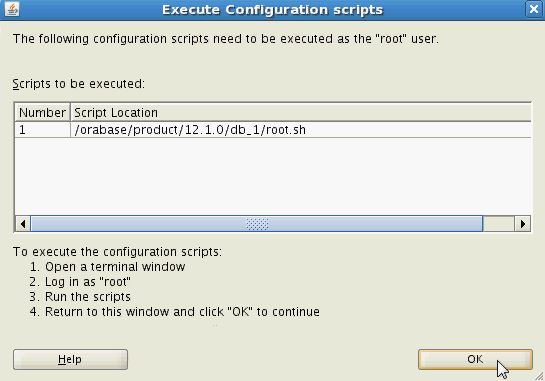Sort by the Number column header
Screen dimensions: 545x381
click(x=42, y=113)
